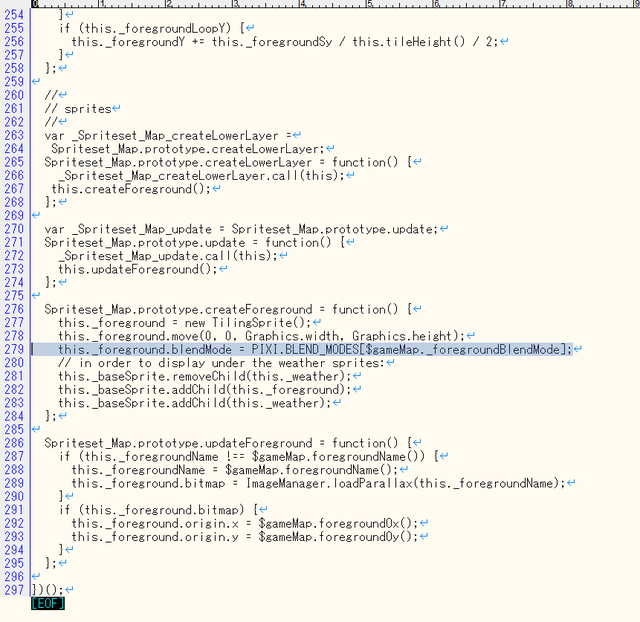Click ruler column marker 5 at top
The height and width of the screenshot is (622, 640).
(x=369, y=4)
